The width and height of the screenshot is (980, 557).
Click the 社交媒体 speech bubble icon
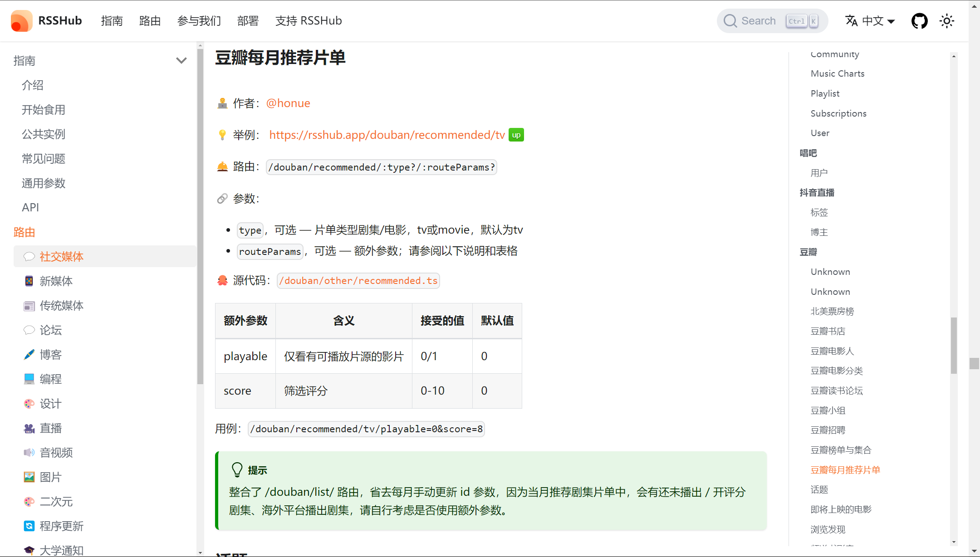(29, 257)
